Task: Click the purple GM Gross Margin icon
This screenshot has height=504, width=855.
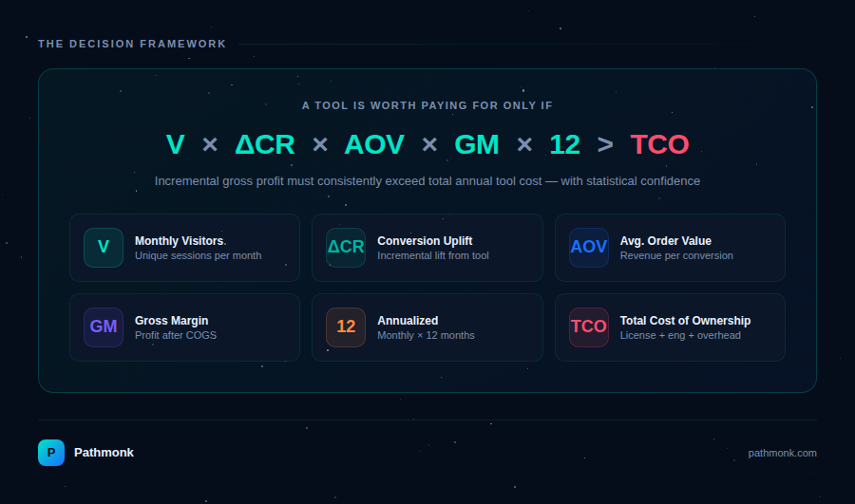Action: point(104,327)
